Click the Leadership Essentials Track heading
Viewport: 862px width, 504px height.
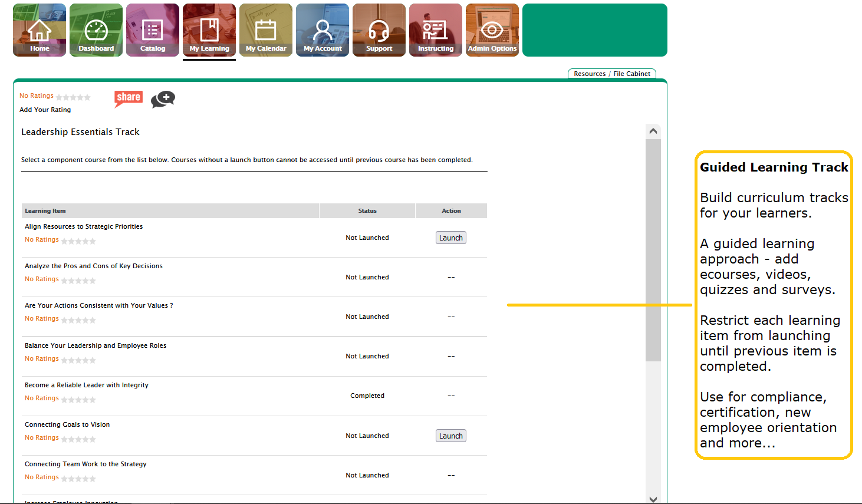pyautogui.click(x=80, y=132)
